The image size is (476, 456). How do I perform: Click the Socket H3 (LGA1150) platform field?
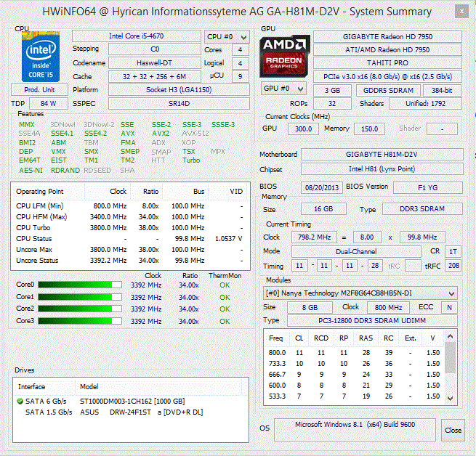(179, 90)
